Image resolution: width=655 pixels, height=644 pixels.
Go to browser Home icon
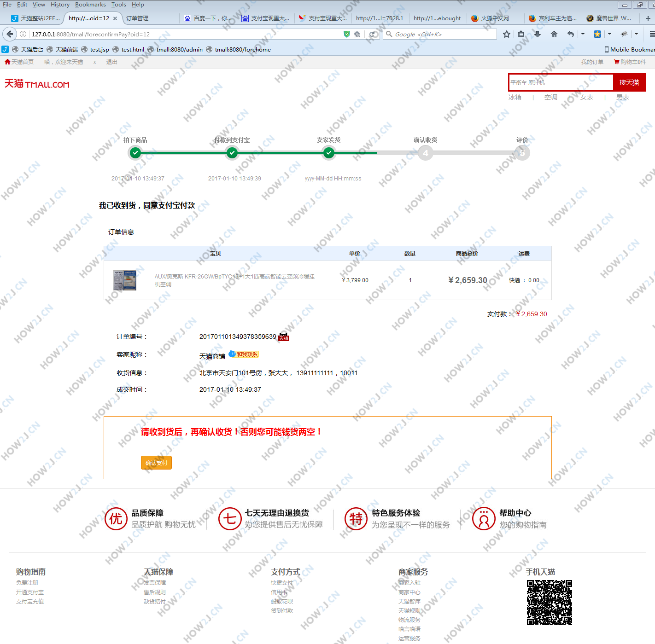coord(554,34)
